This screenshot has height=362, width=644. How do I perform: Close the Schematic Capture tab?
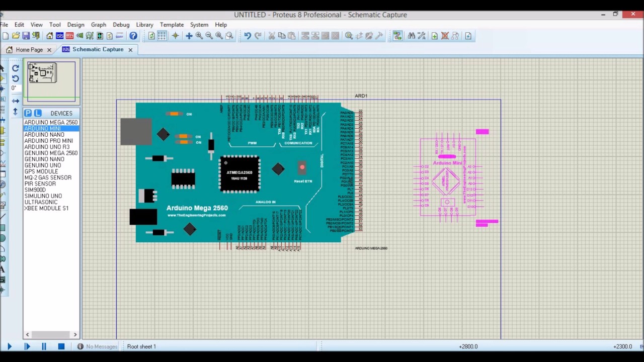pyautogui.click(x=130, y=50)
